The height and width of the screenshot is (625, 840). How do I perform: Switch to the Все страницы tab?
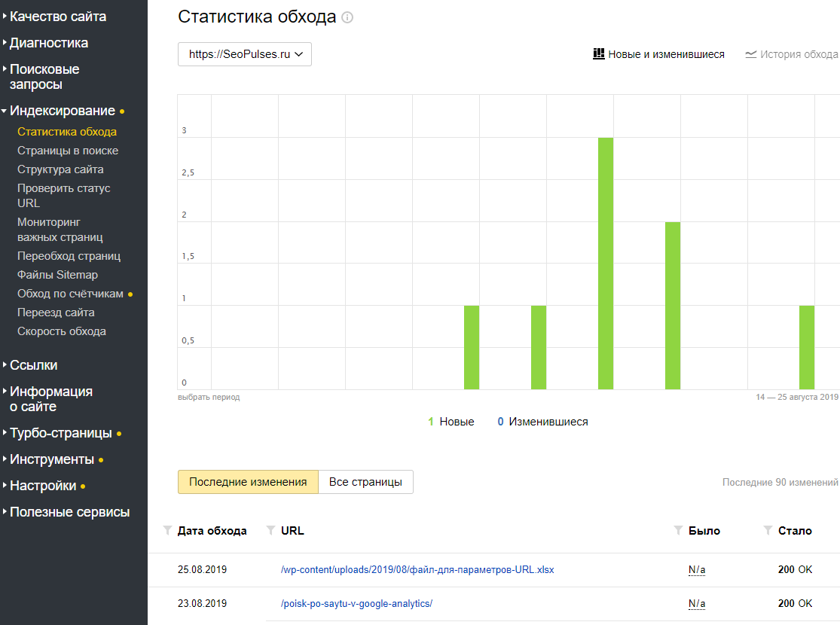coord(365,482)
